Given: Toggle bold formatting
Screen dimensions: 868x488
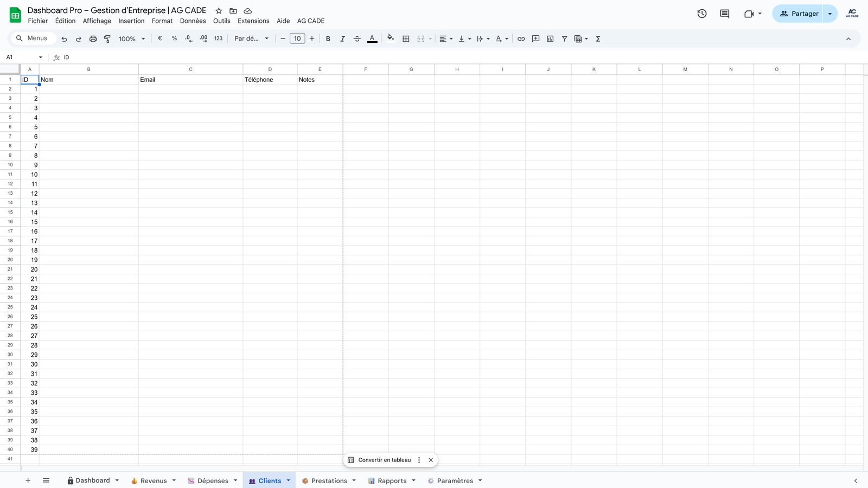Looking at the screenshot, I should [x=328, y=39].
